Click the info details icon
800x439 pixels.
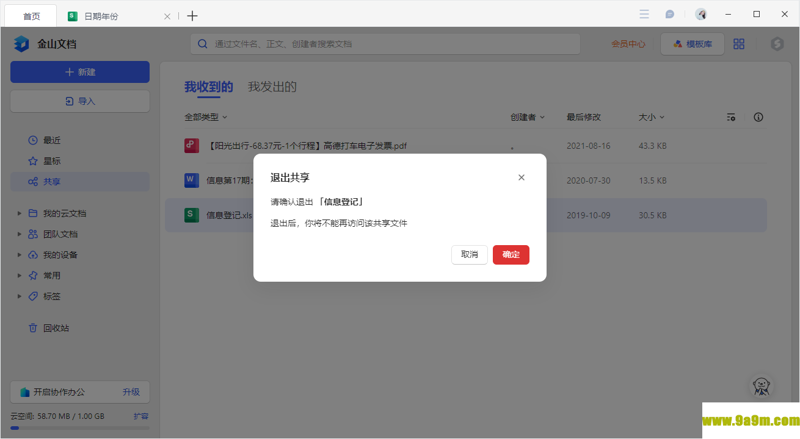(x=759, y=117)
